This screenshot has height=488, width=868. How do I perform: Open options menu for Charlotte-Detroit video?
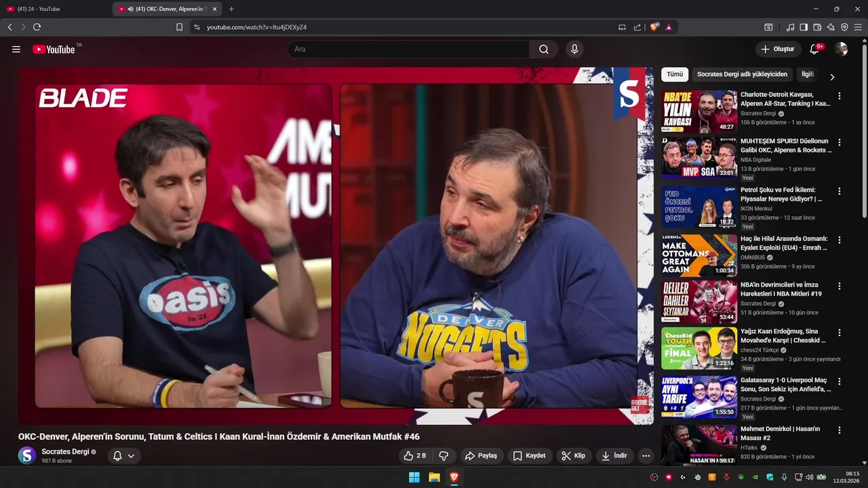[x=840, y=96]
